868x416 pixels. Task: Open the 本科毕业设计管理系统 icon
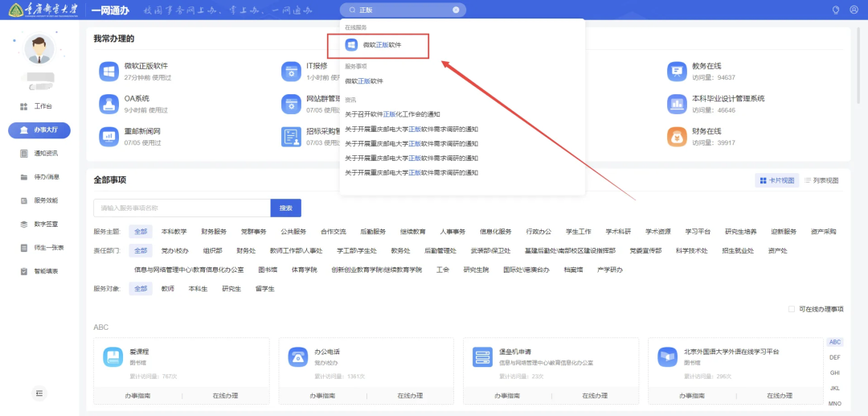click(x=677, y=104)
